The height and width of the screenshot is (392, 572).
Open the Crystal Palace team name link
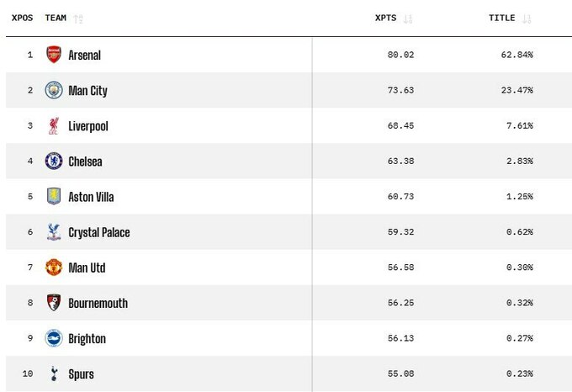(98, 232)
